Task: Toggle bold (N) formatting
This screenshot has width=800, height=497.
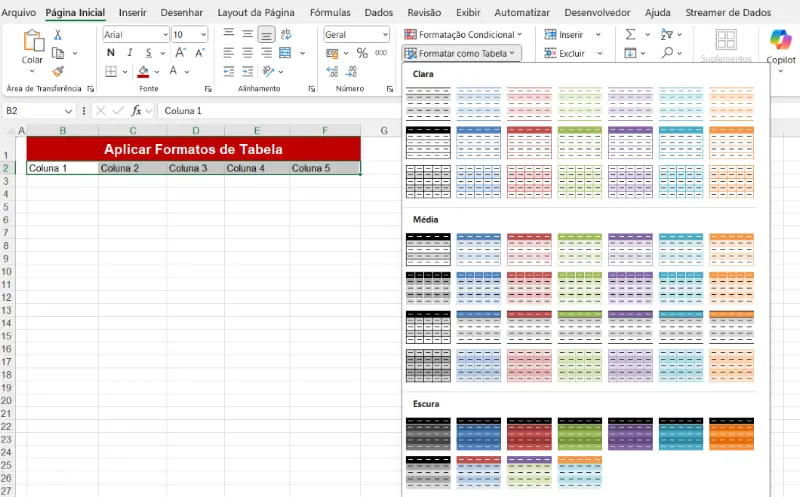Action: point(111,53)
